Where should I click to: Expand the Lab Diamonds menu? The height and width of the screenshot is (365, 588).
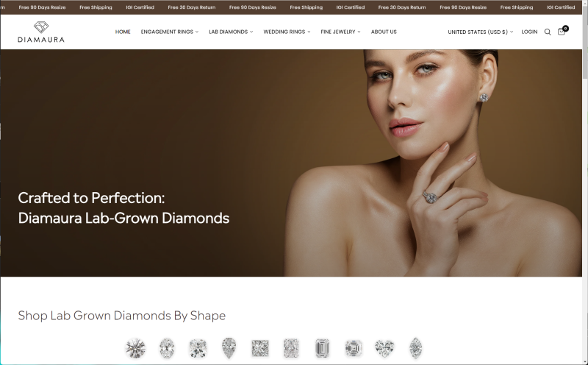(x=231, y=32)
